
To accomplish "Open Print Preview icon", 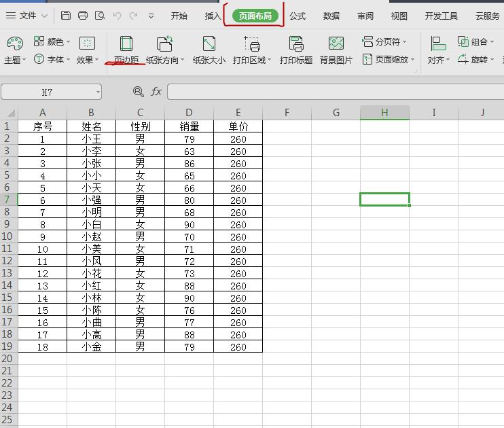I will point(100,16).
